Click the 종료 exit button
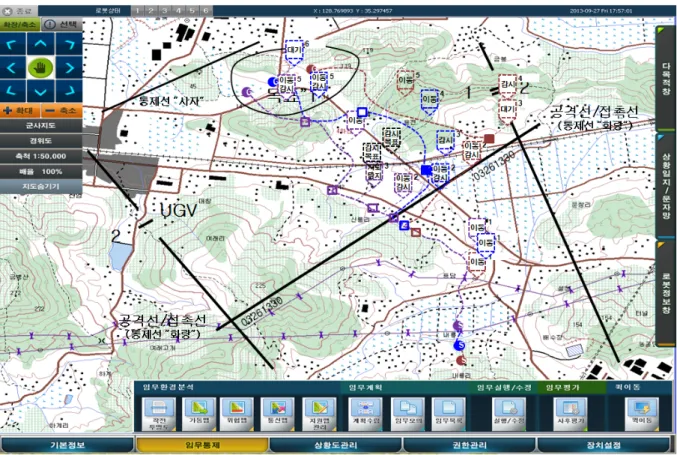677x455 pixels. point(19,11)
